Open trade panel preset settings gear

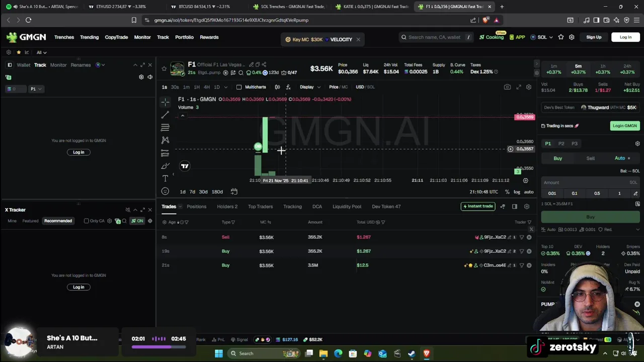tap(637, 144)
